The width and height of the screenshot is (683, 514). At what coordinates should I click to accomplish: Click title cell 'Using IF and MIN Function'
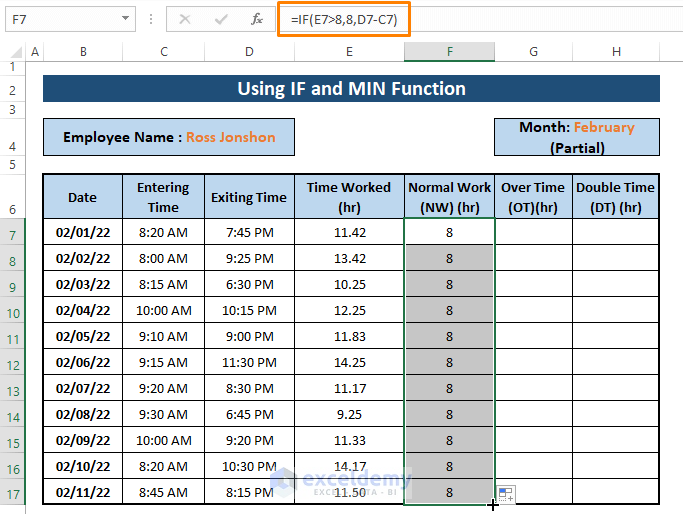pyautogui.click(x=351, y=88)
